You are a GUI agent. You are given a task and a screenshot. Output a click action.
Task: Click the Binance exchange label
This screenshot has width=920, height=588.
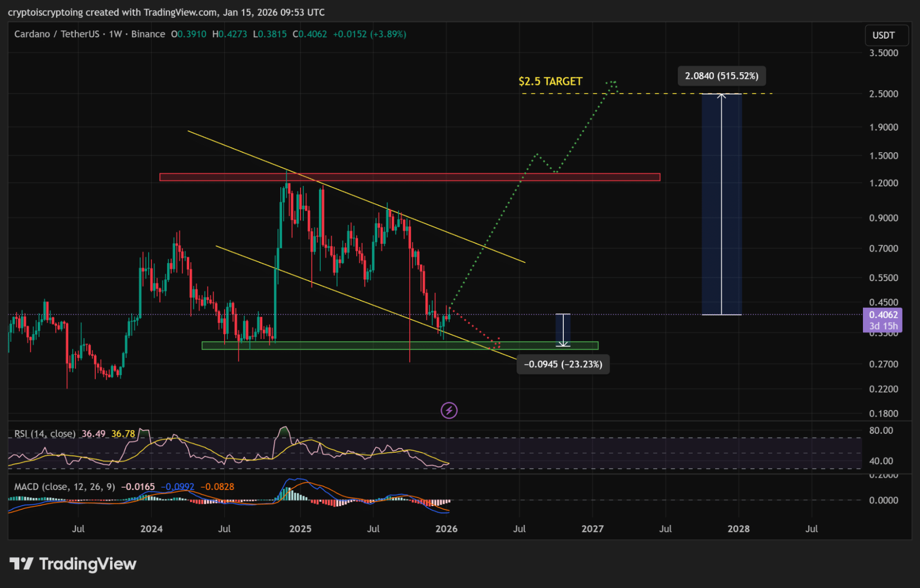point(148,34)
